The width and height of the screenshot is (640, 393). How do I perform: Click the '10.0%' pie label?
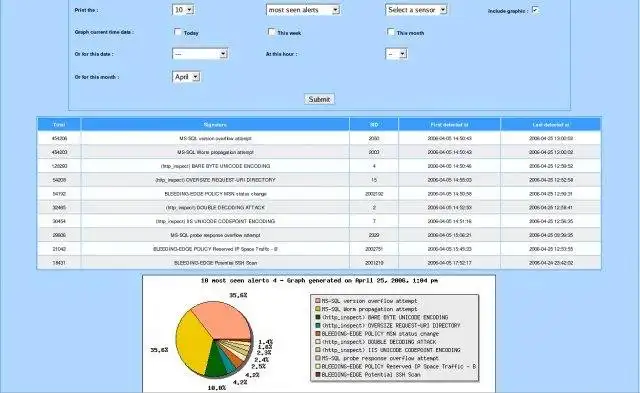click(x=217, y=388)
